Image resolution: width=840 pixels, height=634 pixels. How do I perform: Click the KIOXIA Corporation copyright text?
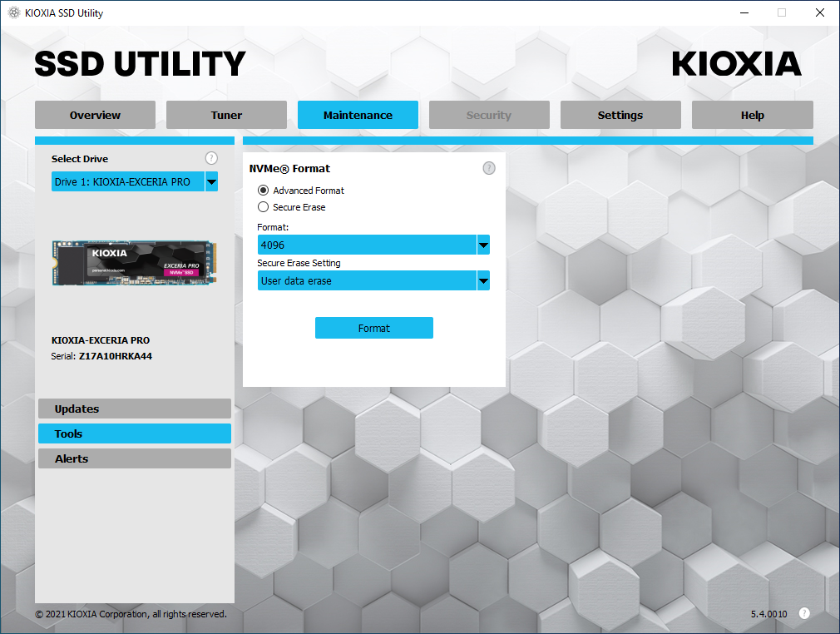(x=131, y=614)
